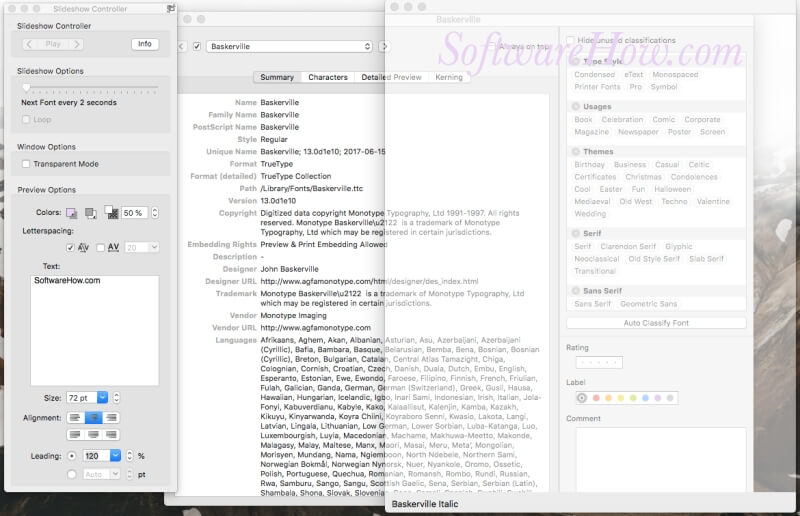The image size is (800, 516).
Task: Click the opacity 50 % stepper
Action: [155, 213]
